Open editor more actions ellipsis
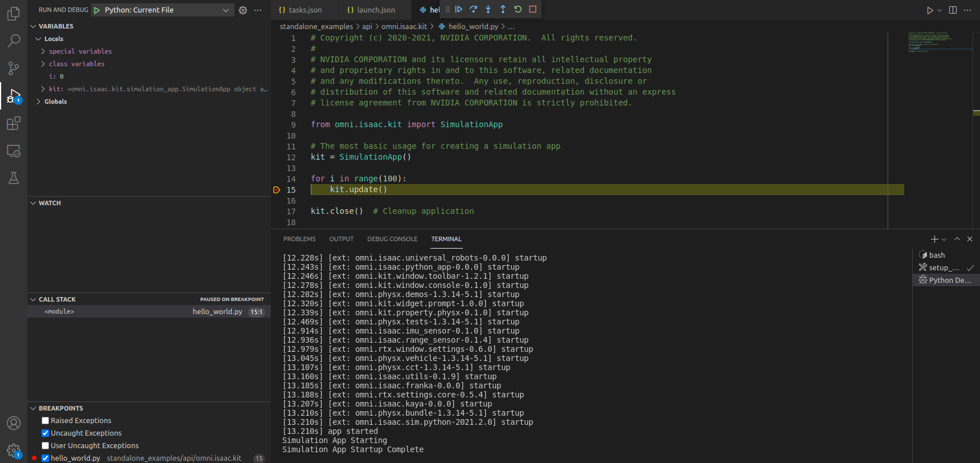980x463 pixels. (x=967, y=10)
